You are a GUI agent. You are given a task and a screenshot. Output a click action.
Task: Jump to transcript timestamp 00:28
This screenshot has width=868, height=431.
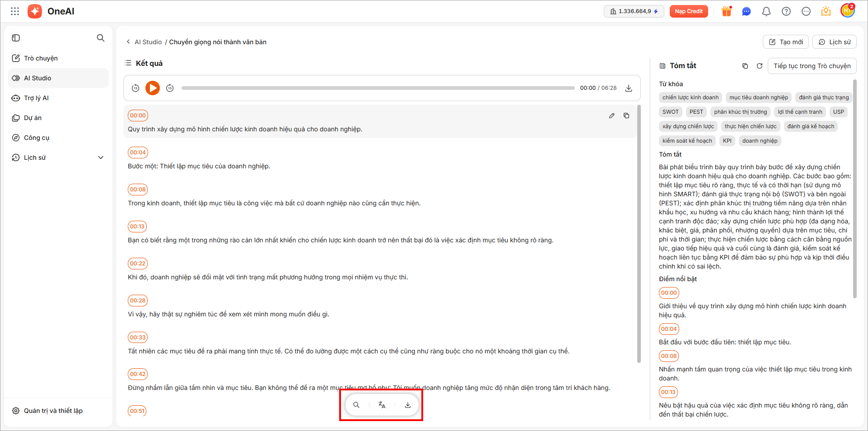point(138,301)
